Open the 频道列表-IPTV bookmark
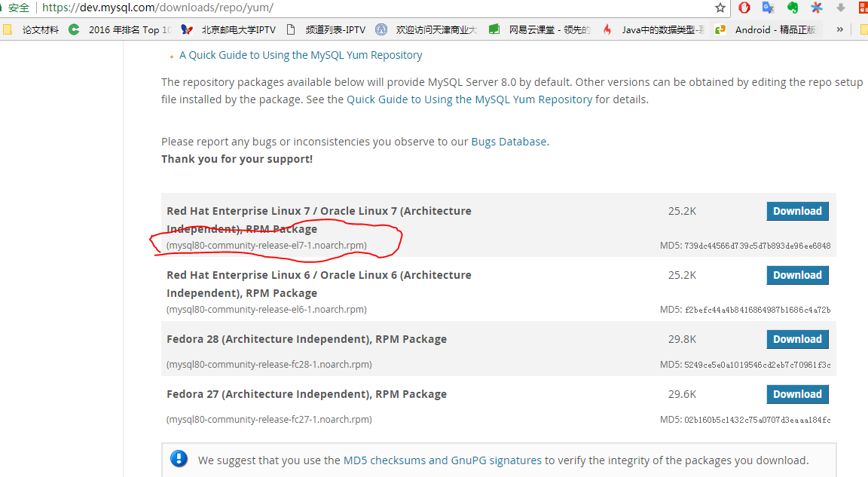The width and height of the screenshot is (868, 477). pyautogui.click(x=326, y=30)
